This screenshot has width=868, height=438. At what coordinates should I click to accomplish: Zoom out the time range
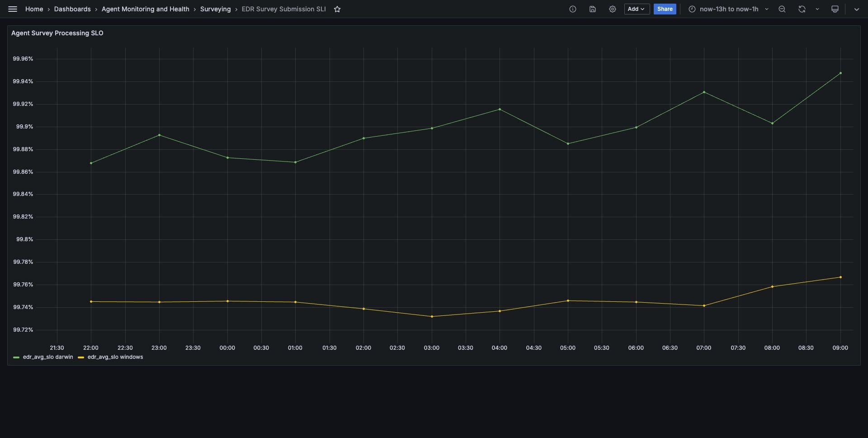782,9
